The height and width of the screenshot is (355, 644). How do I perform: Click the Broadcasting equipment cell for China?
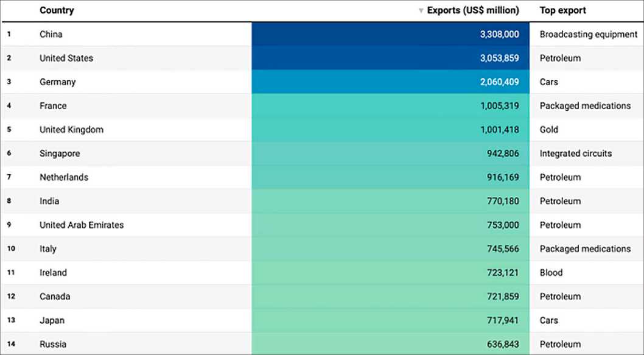tap(588, 34)
